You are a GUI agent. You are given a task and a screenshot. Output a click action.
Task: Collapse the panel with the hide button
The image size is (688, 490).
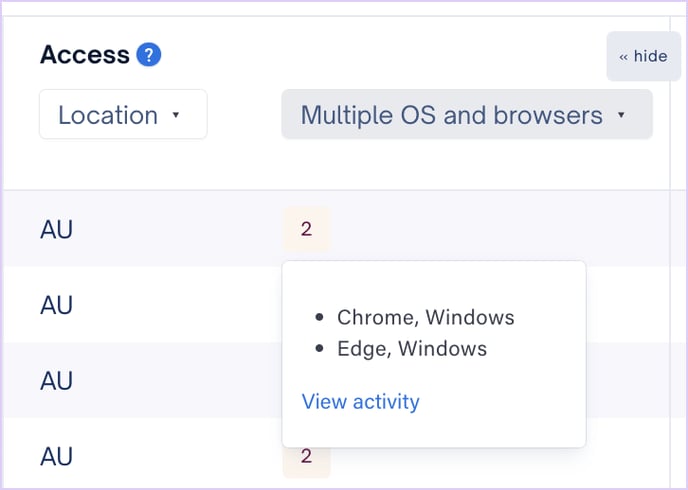click(x=643, y=56)
